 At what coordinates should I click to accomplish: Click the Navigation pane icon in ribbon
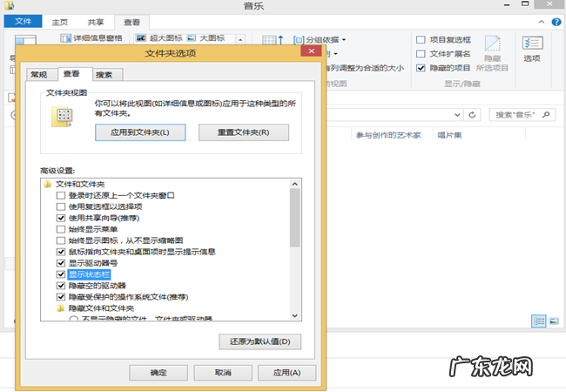tap(25, 40)
